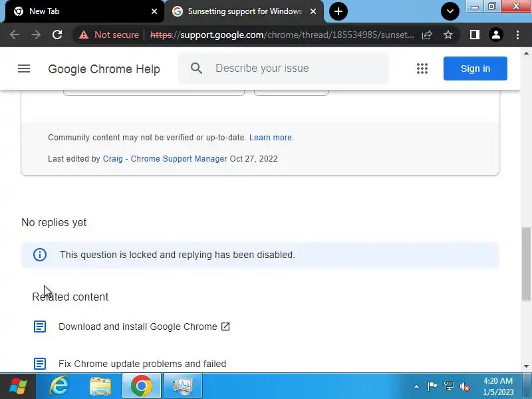Click the Chrome taskbar icon

(142, 386)
